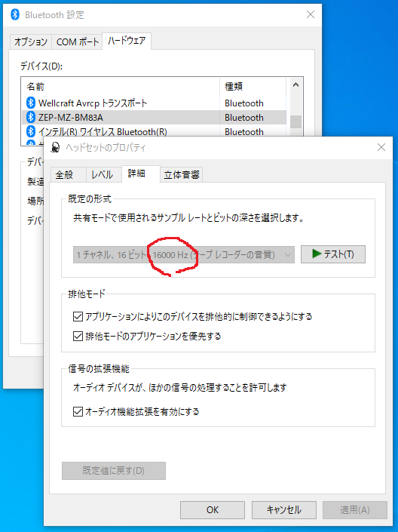Click the キャンセル button
This screenshot has width=398, height=532.
(x=284, y=510)
